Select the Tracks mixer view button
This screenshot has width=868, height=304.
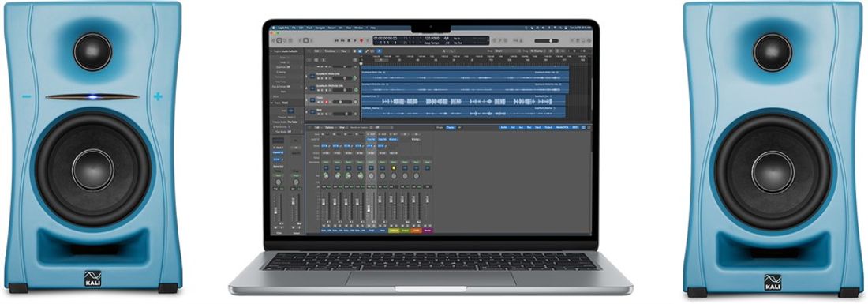point(451,127)
